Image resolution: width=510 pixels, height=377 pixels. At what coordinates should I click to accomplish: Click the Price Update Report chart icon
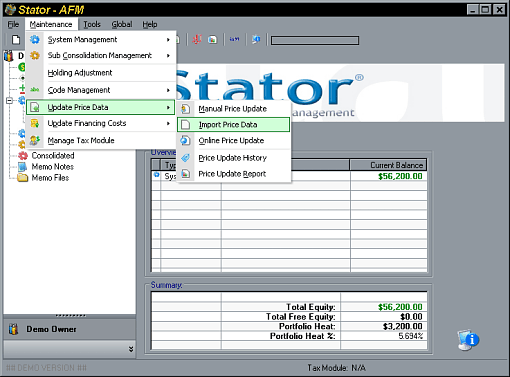pos(185,174)
